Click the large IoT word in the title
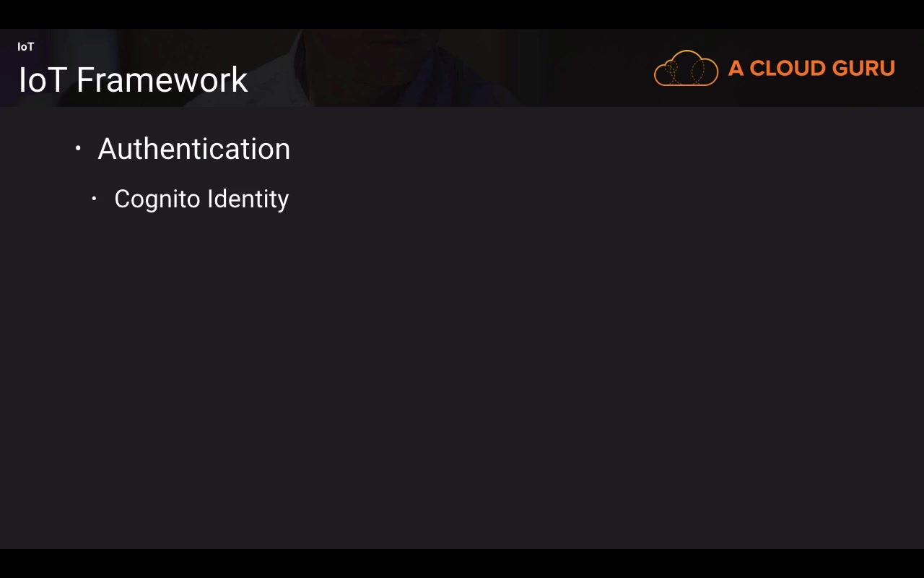Viewport: 924px width, 578px height. coord(43,79)
